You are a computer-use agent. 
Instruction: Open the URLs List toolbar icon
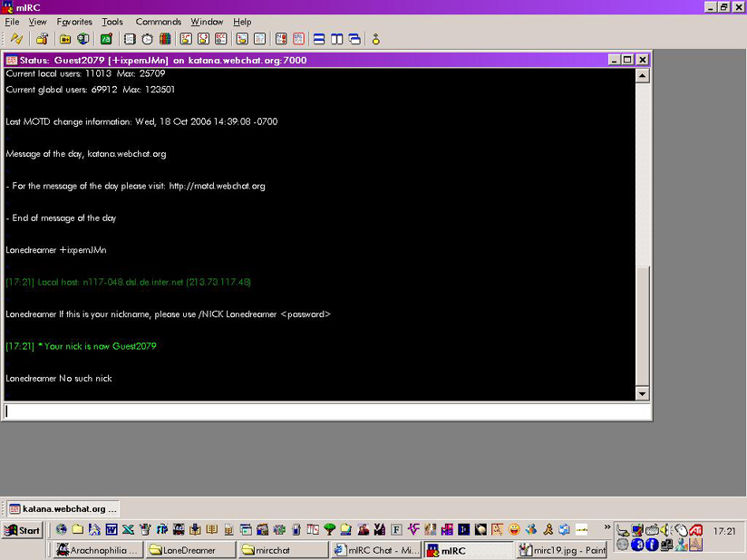pyautogui.click(x=298, y=39)
